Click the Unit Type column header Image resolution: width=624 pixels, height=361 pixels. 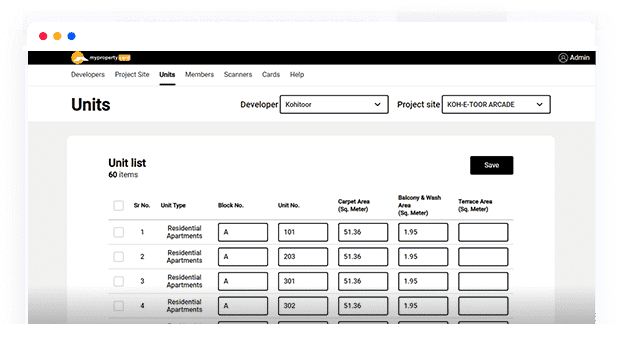tap(173, 205)
